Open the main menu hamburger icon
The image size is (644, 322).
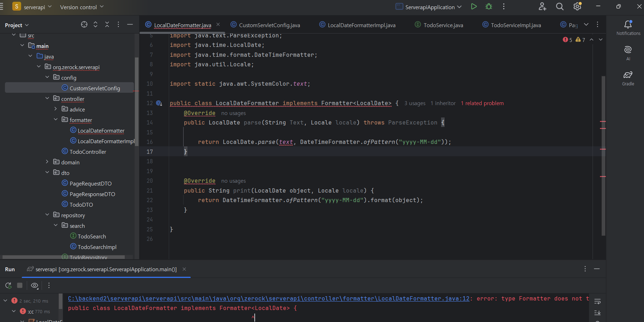click(1, 7)
